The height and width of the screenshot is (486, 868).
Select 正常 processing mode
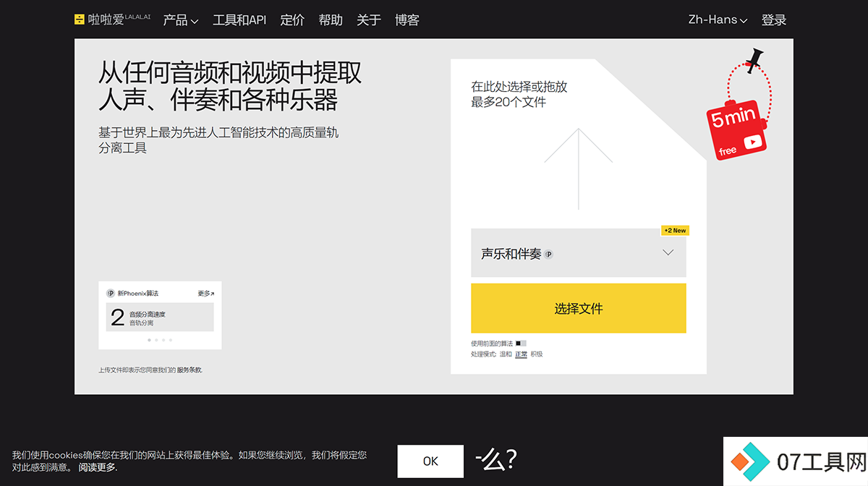point(521,354)
